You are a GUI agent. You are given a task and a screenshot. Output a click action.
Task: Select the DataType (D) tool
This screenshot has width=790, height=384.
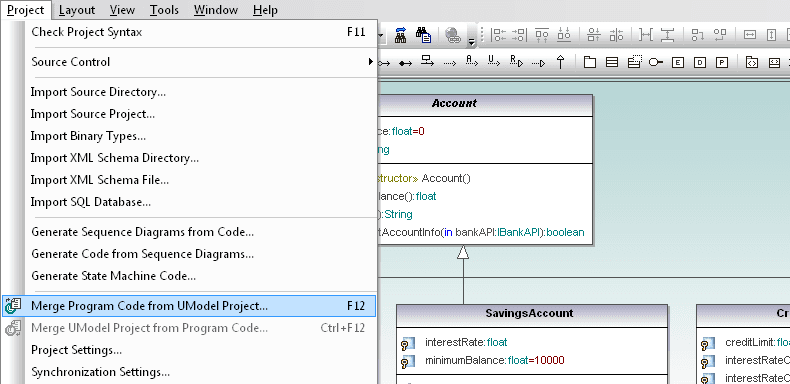coord(700,62)
